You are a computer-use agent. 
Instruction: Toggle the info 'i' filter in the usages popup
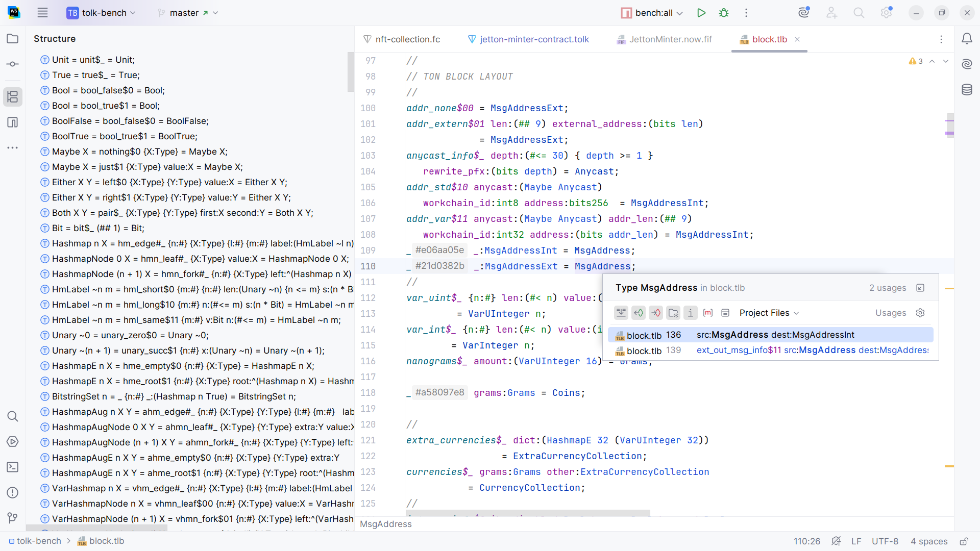pos(691,313)
